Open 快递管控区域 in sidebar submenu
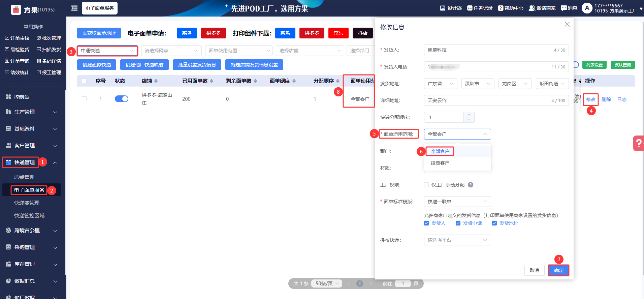This screenshot has width=644, height=299. (x=29, y=216)
